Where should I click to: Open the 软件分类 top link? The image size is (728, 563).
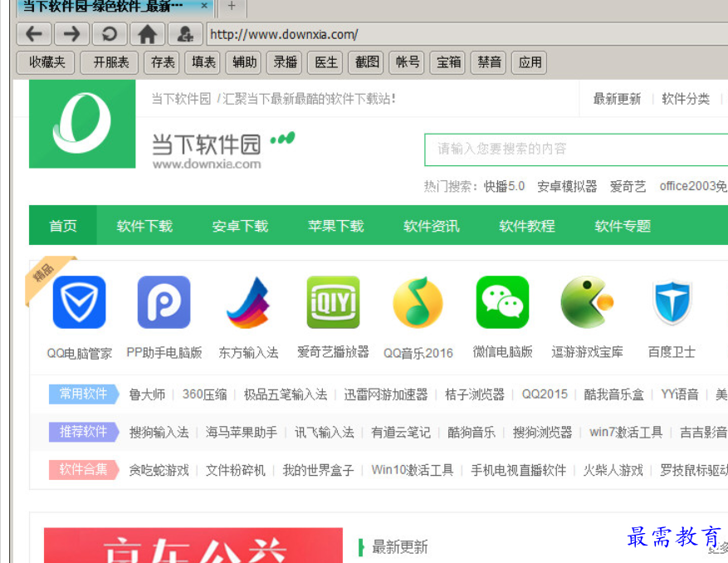tap(686, 99)
